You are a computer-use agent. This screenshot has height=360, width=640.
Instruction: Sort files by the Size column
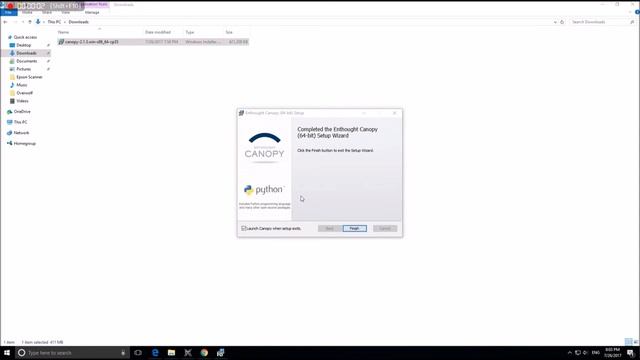tap(229, 32)
